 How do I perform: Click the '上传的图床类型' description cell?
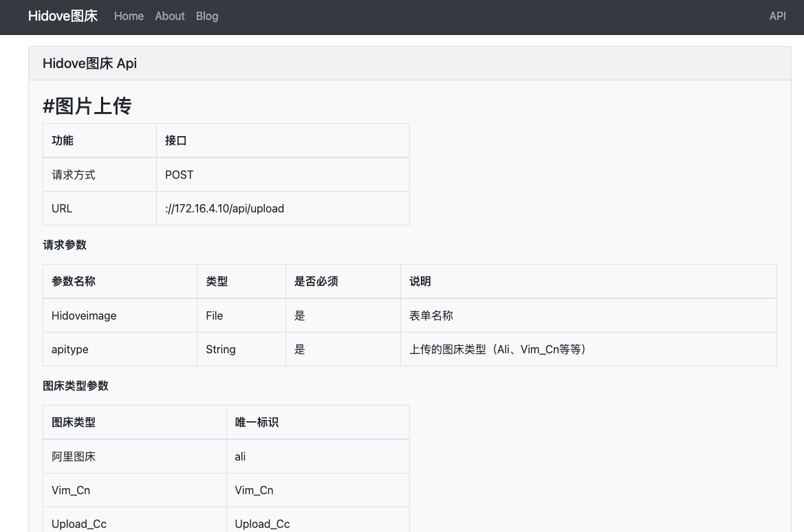click(x=589, y=350)
